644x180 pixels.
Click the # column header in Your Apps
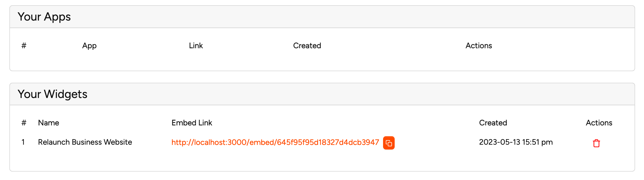click(x=24, y=46)
